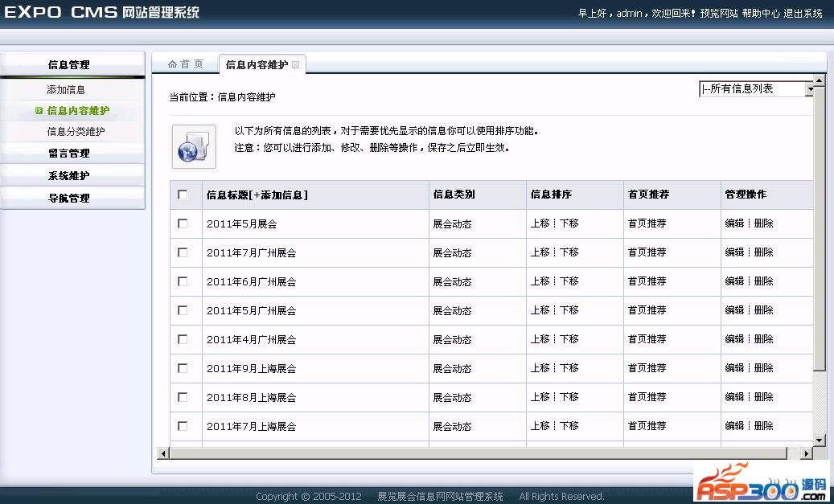This screenshot has width=834, height=504.
Task: Click the home icon on 首页 tab
Action: click(172, 64)
